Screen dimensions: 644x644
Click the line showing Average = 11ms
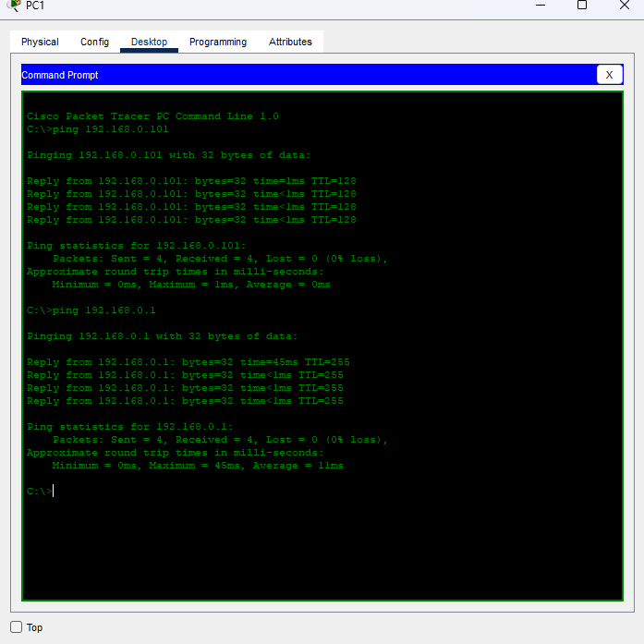click(x=197, y=466)
